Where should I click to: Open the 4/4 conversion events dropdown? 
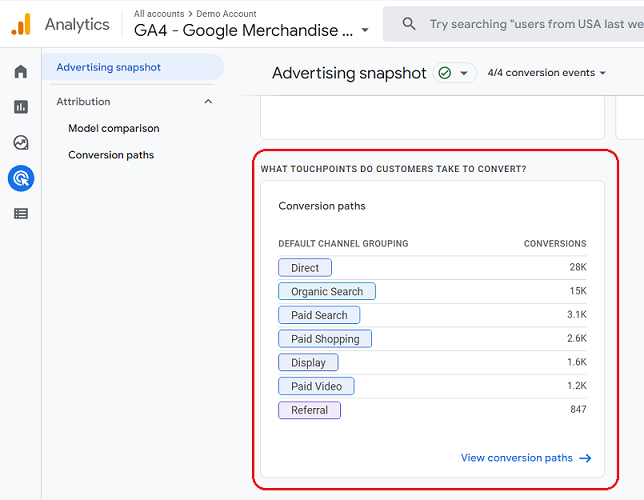[x=547, y=73]
